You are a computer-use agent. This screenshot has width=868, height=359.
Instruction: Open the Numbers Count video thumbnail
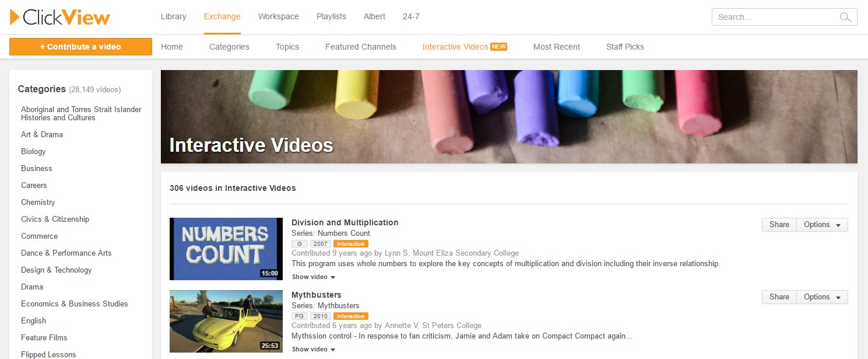[226, 249]
